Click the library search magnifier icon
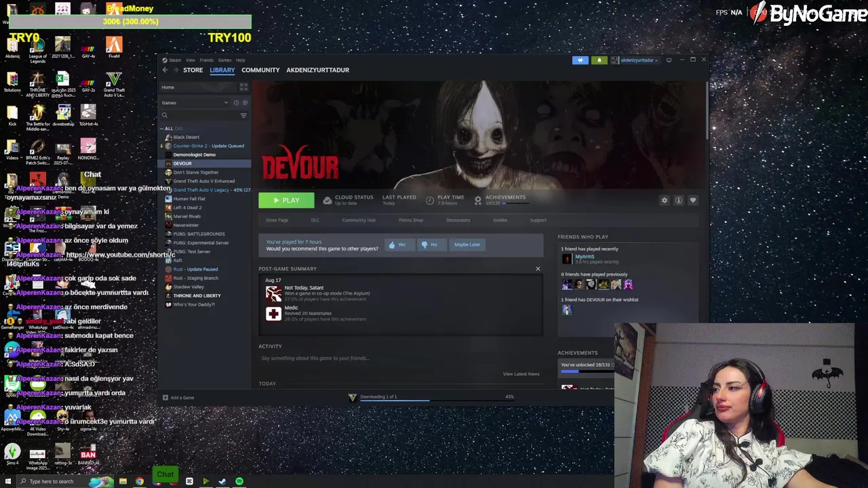The width and height of the screenshot is (868, 488). pos(165,115)
